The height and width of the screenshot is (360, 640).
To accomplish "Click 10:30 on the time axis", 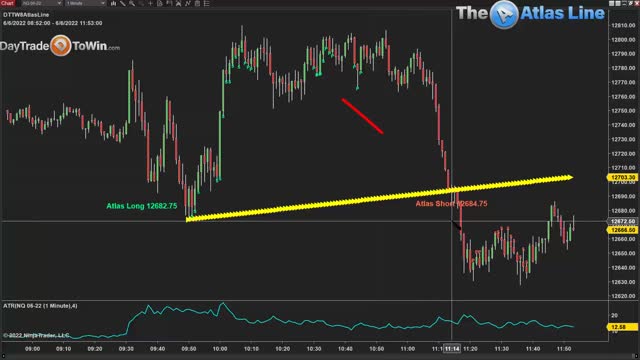I will pyautogui.click(x=314, y=349).
